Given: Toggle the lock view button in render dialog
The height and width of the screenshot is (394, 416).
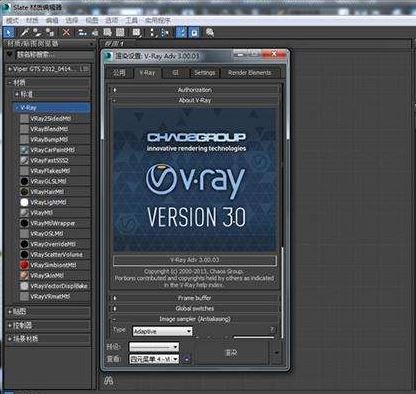Looking at the screenshot, I should [187, 359].
